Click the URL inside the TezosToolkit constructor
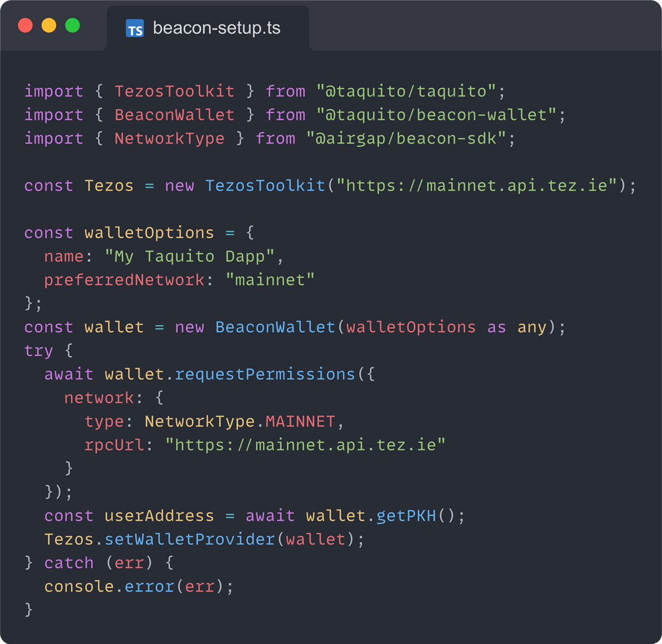662x644 pixels. [x=477, y=186]
